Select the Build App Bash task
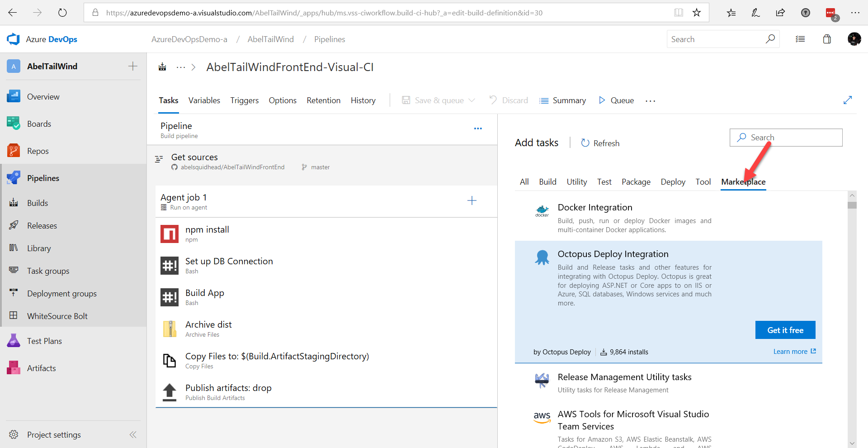 click(x=326, y=297)
